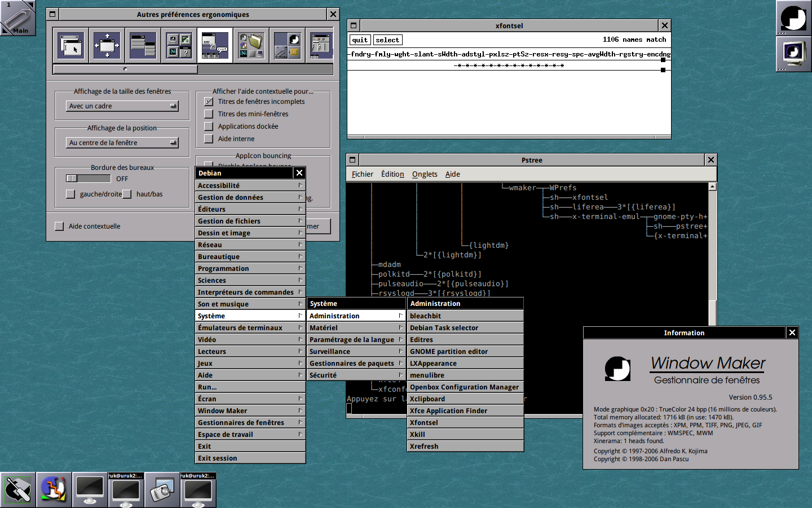Enable Aide interne checkbox

(x=209, y=139)
